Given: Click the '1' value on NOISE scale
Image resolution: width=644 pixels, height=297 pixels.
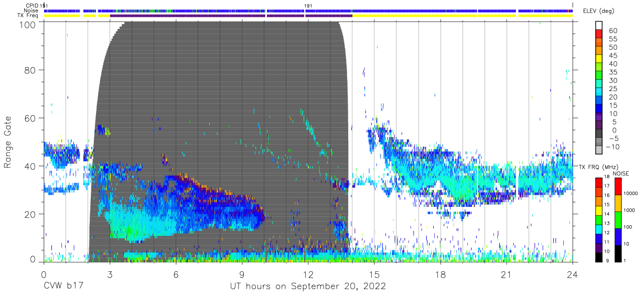Looking at the screenshot, I should [x=626, y=260].
